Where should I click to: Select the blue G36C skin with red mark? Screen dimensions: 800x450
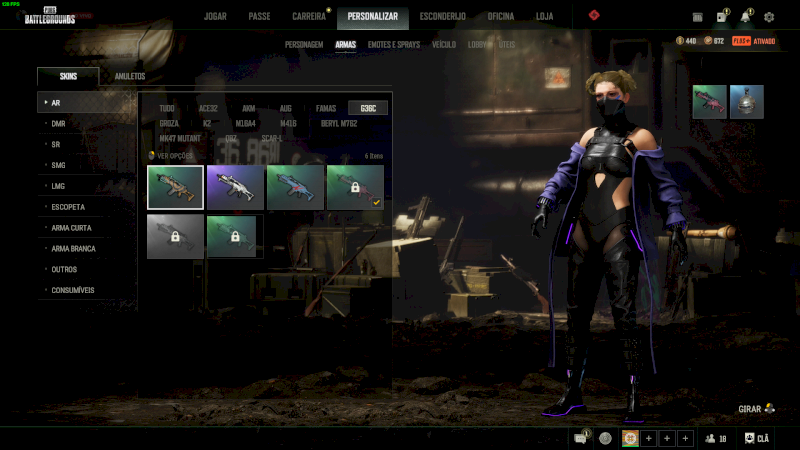point(295,187)
